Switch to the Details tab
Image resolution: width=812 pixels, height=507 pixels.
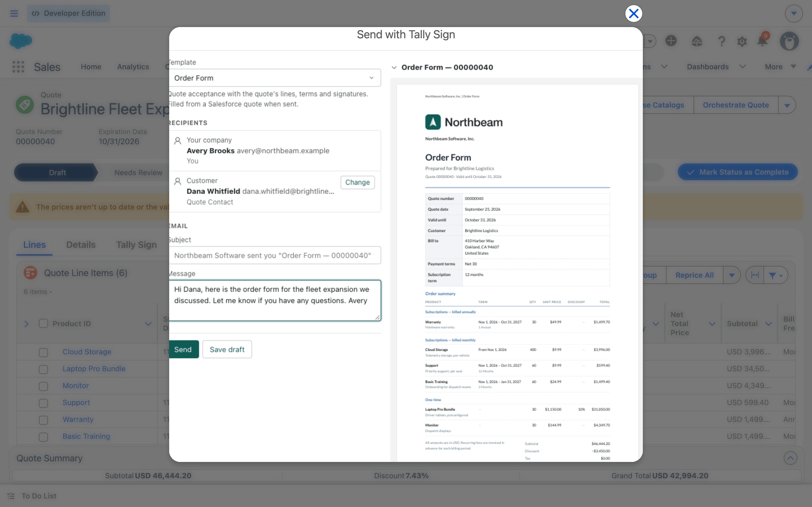click(81, 245)
